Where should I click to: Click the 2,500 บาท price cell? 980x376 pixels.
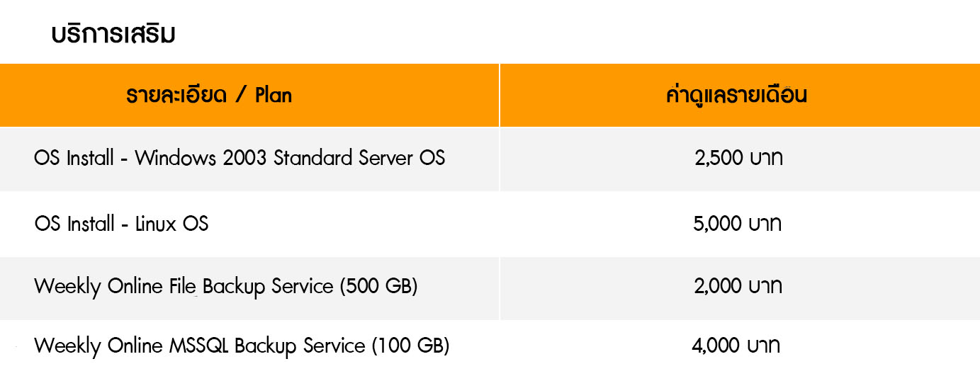738,159
